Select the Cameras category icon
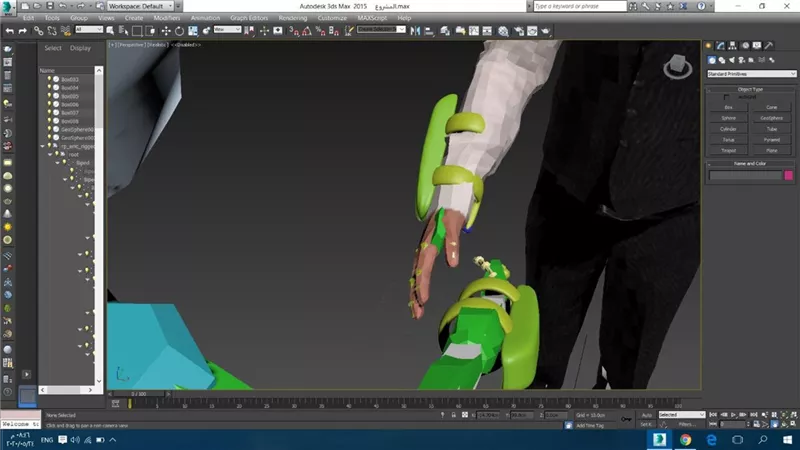 [x=741, y=60]
